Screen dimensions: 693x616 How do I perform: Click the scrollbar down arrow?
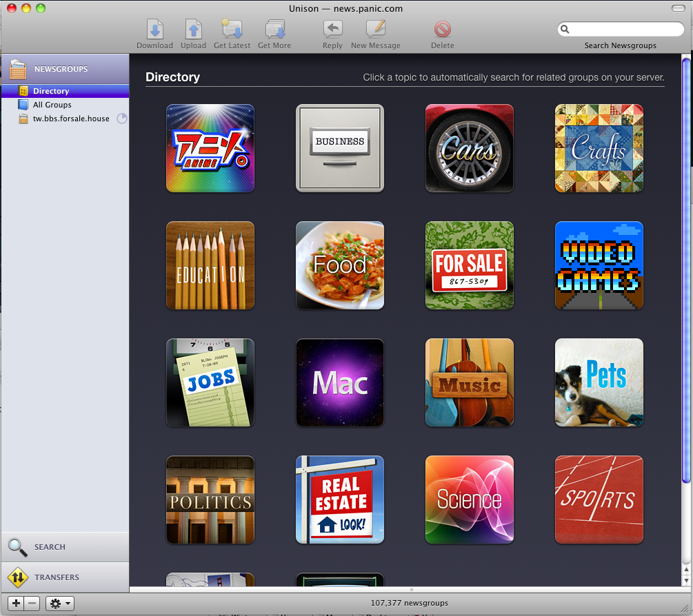[x=686, y=581]
